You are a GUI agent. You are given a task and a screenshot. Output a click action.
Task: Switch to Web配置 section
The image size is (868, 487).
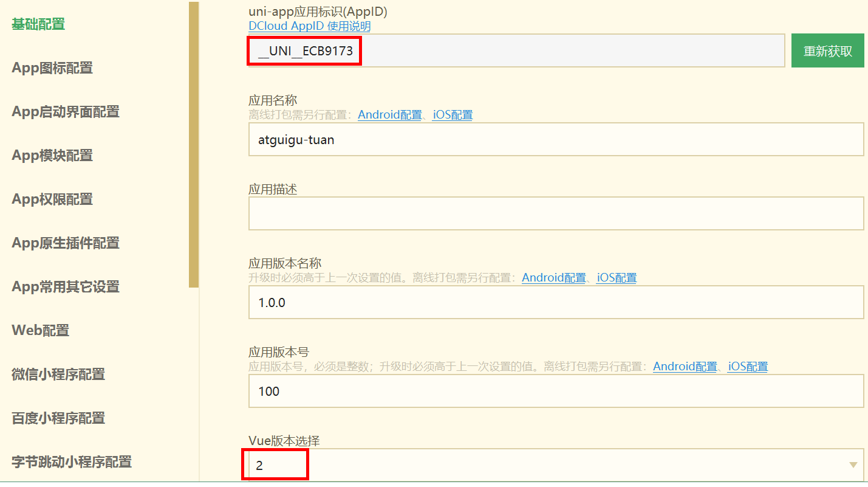pos(41,331)
